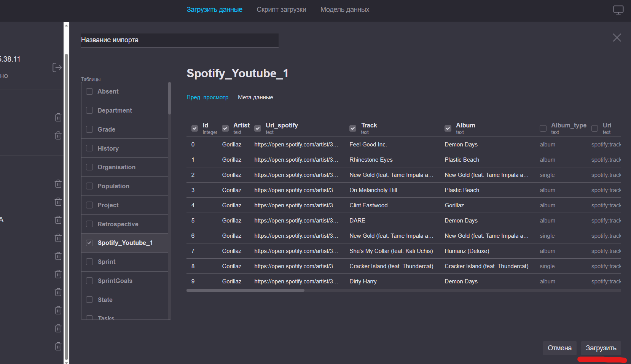Click the 'DARE' track cell

(x=357, y=221)
